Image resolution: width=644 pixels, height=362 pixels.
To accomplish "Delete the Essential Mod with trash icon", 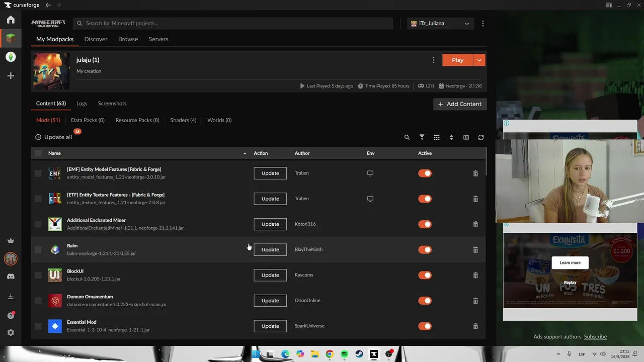I will click(x=475, y=326).
